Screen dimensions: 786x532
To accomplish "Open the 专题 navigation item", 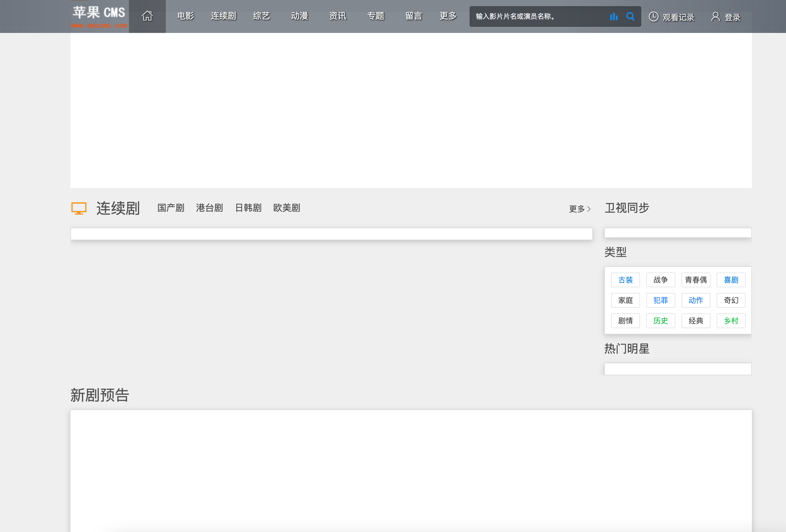I will tap(375, 16).
